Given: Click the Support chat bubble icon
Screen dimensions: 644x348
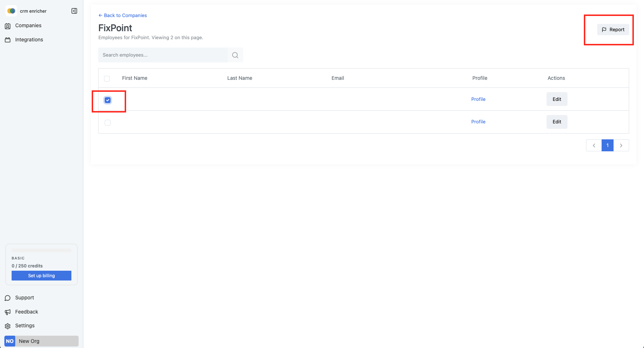Looking at the screenshot, I should pos(8,298).
